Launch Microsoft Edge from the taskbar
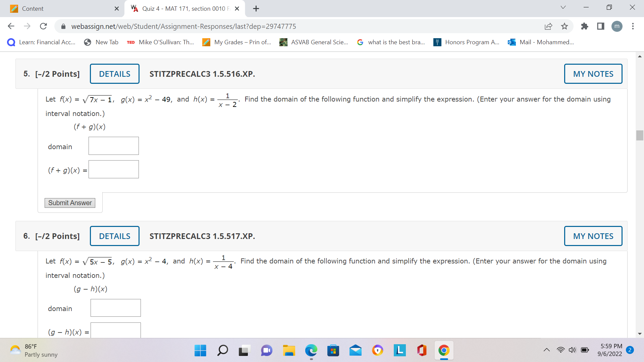Viewport: 644px width, 362px height. 311,350
